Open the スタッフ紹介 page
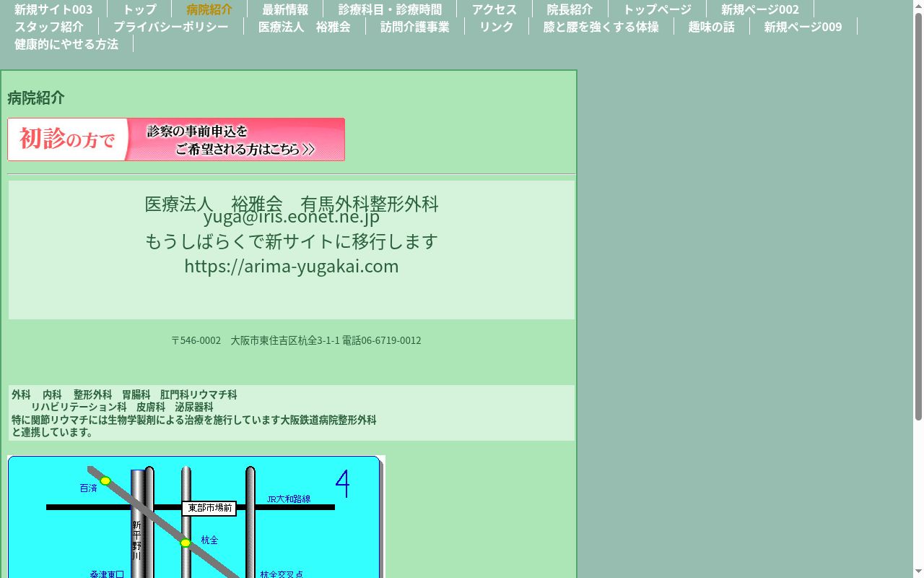 pos(49,27)
